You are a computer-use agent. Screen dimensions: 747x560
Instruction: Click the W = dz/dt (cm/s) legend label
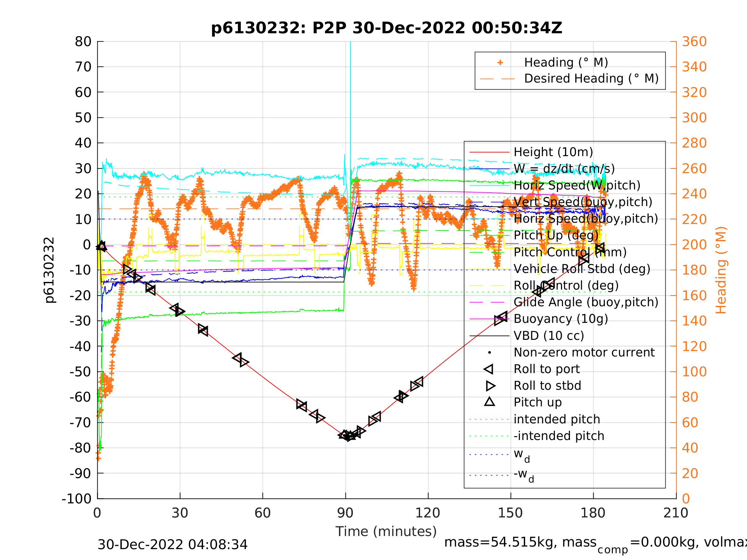coord(564,169)
